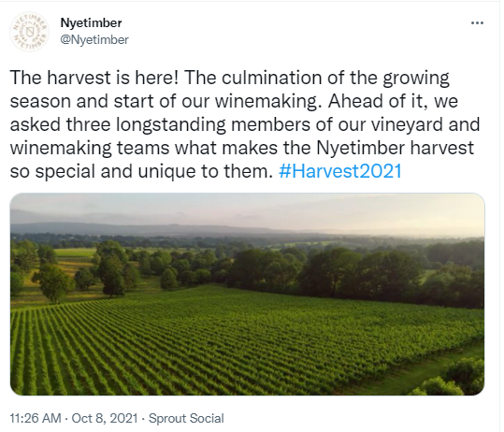Image resolution: width=504 pixels, height=432 pixels.
Task: Click the tweet text about the harvest
Action: tap(245, 124)
